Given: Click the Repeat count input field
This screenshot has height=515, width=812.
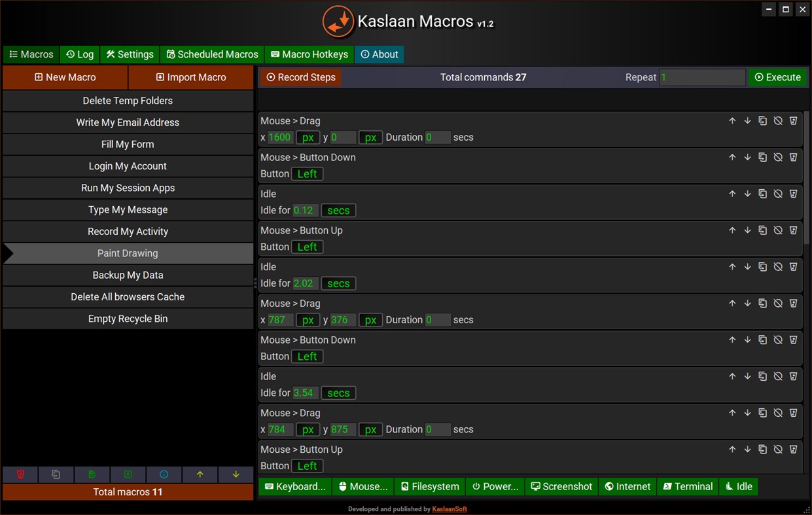Looking at the screenshot, I should click(702, 77).
